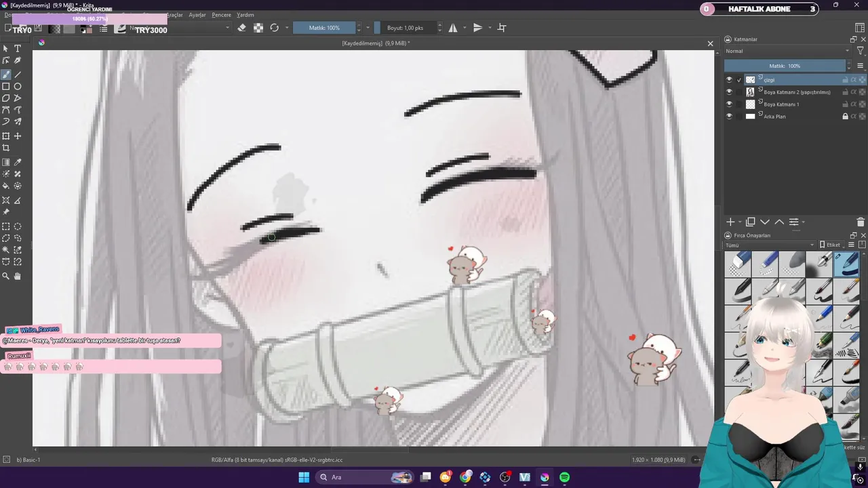Viewport: 868px width, 488px height.
Task: Select the Transform tool
Action: 6,136
